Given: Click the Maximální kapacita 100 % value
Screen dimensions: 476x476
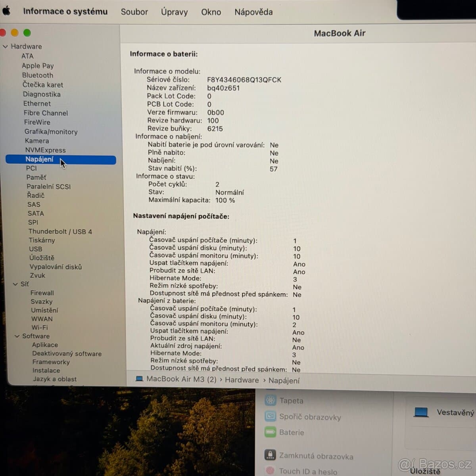Looking at the screenshot, I should tap(225, 200).
